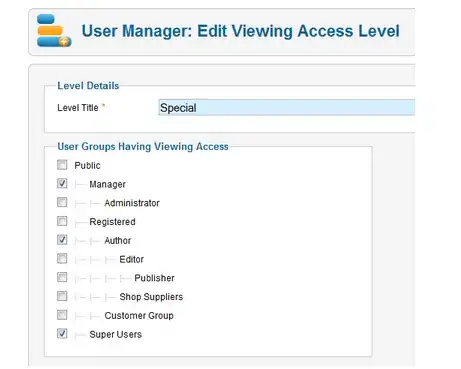Check the Registered group checkbox
The image size is (461, 369).
pyautogui.click(x=62, y=221)
